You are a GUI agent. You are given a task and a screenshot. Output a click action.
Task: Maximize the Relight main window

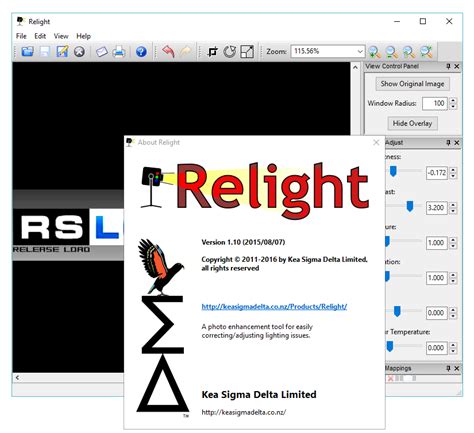click(423, 21)
